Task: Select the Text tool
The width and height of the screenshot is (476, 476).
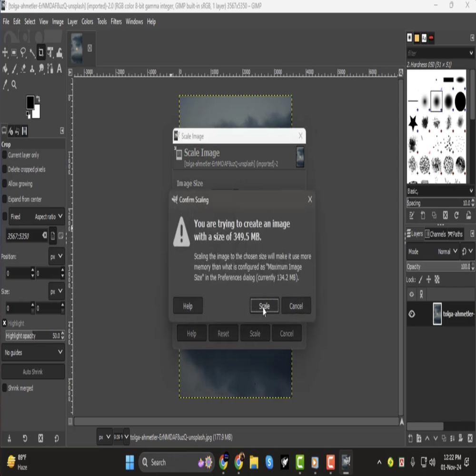Action: [59, 69]
